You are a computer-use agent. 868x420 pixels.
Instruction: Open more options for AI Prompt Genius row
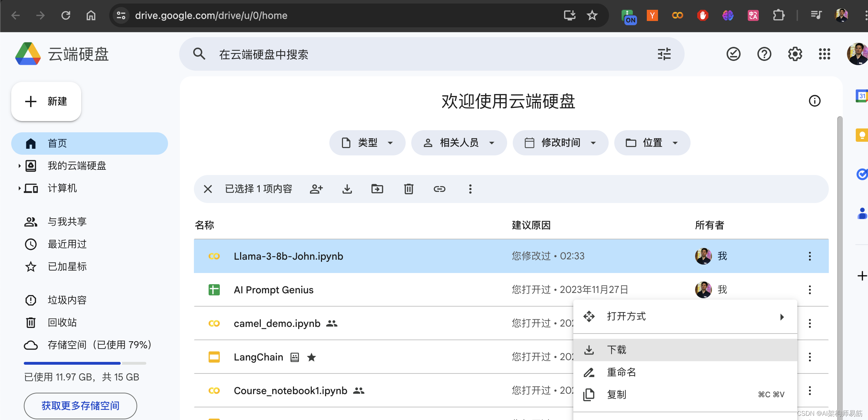click(810, 290)
